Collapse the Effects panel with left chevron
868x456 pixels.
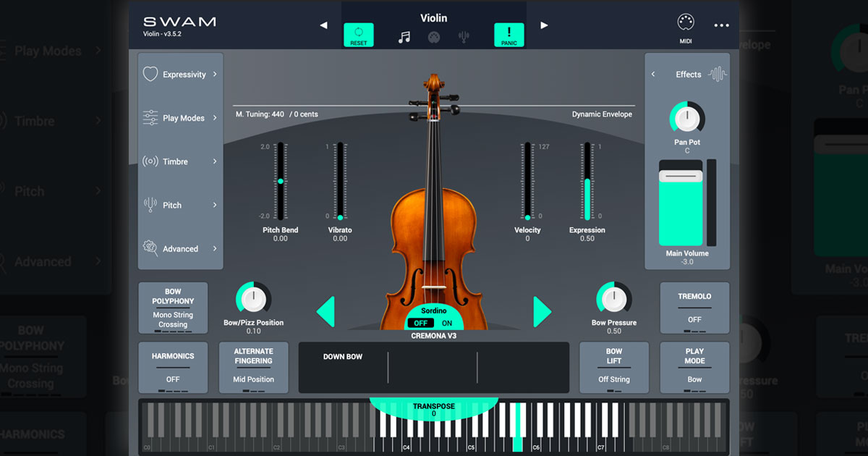point(653,75)
